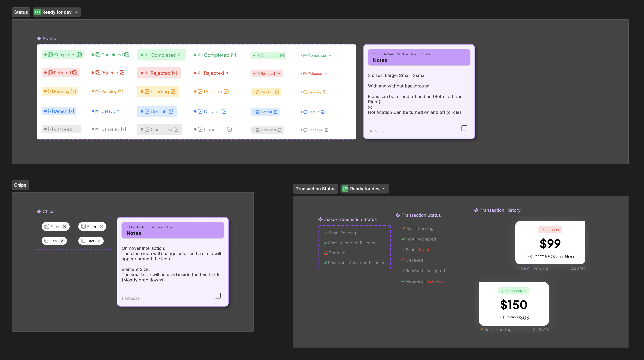Image resolution: width=644 pixels, height=360 pixels.
Task: Tick the checkbox in the Chips Notes card
Action: [218, 296]
